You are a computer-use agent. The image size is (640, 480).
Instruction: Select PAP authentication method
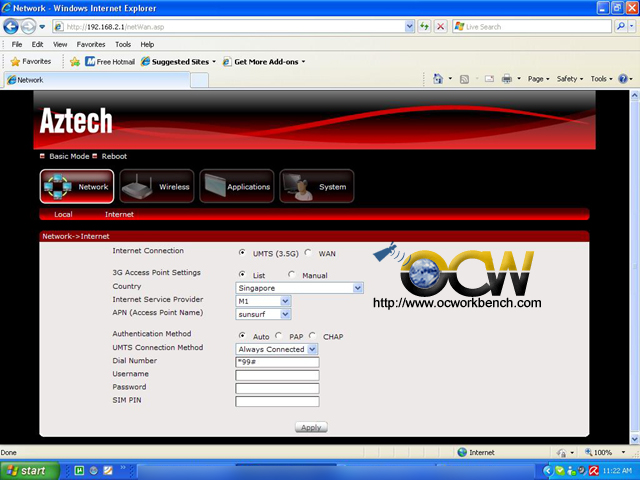(x=278, y=336)
